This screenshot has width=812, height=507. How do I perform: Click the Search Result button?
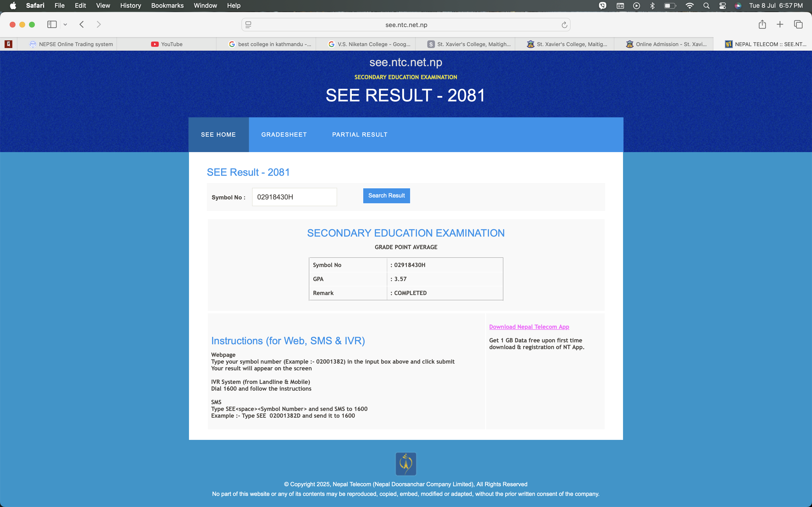[x=386, y=196]
